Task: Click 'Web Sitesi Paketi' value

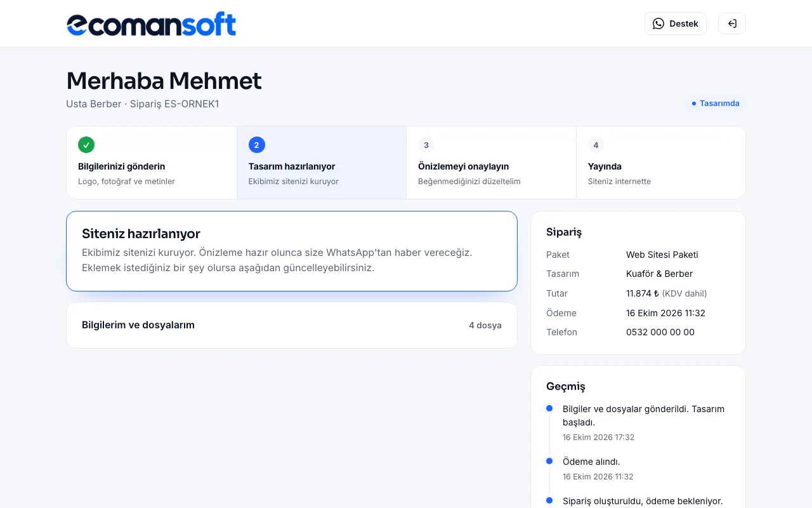Action: click(662, 255)
